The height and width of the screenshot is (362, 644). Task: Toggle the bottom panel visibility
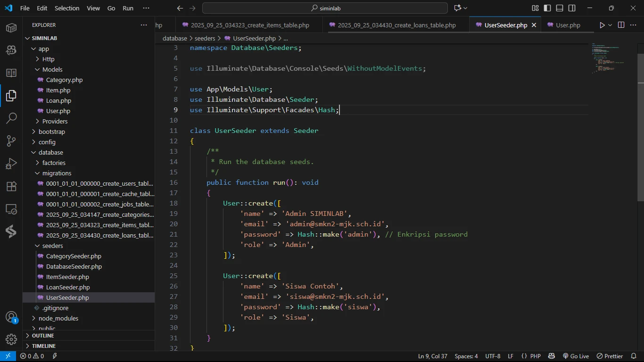[x=560, y=8]
